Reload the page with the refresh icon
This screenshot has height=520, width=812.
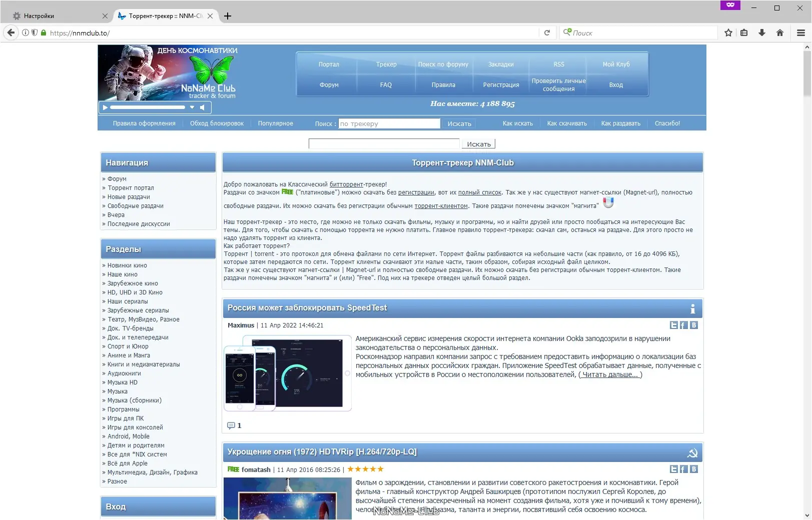pyautogui.click(x=547, y=33)
